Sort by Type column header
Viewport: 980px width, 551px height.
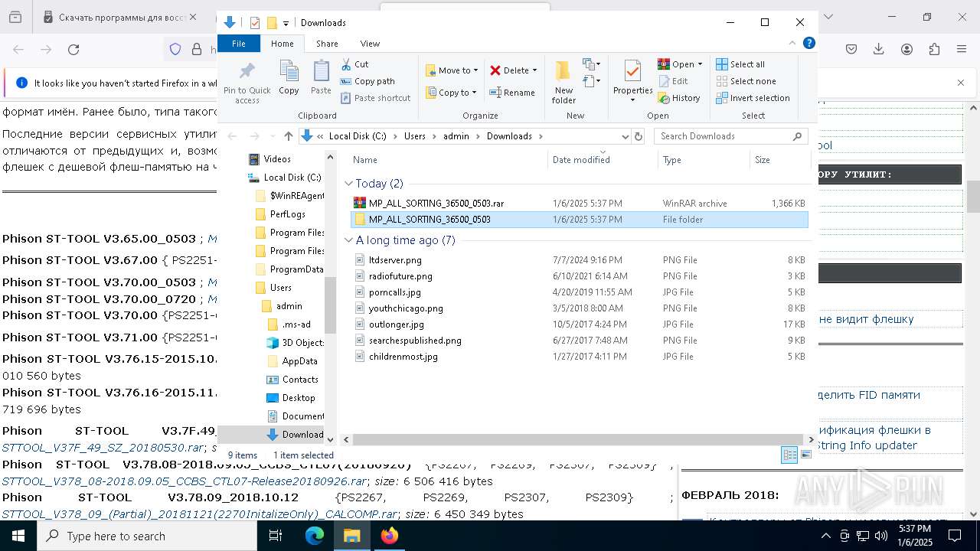coord(704,160)
